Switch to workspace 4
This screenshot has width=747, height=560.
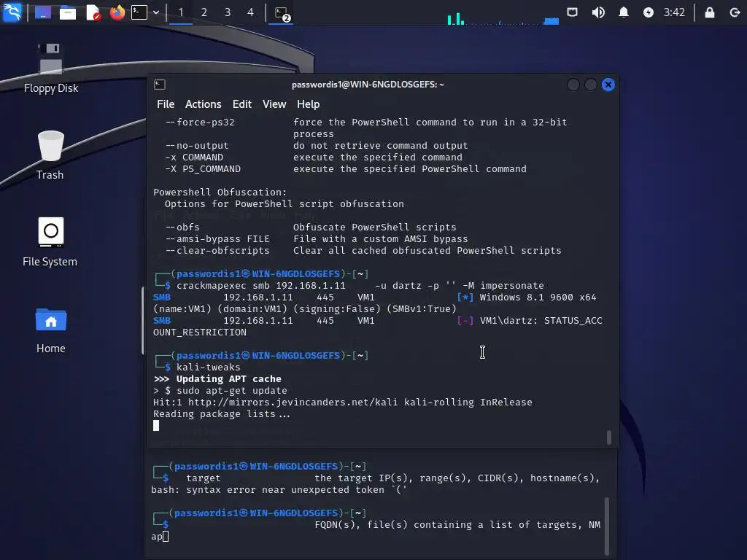pos(251,12)
